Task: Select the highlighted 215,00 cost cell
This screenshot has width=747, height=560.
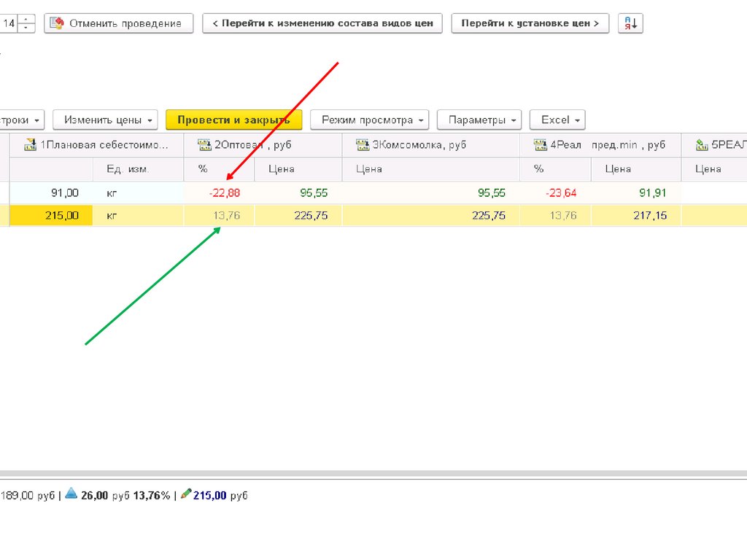Action: click(x=51, y=216)
